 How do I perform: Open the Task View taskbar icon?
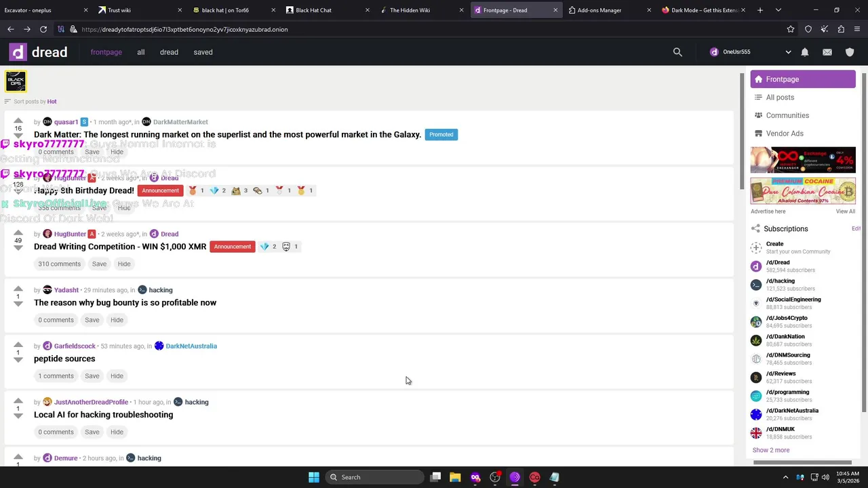436,477
